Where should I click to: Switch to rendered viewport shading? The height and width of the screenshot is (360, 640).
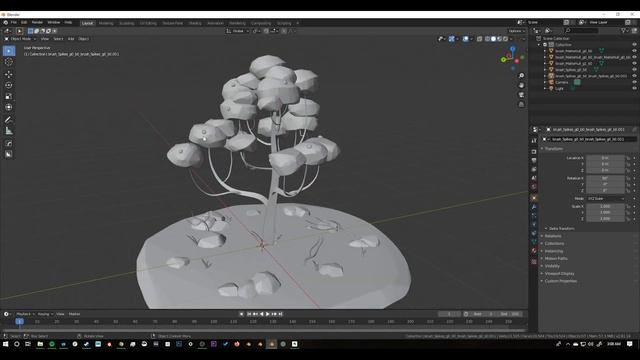[505, 39]
